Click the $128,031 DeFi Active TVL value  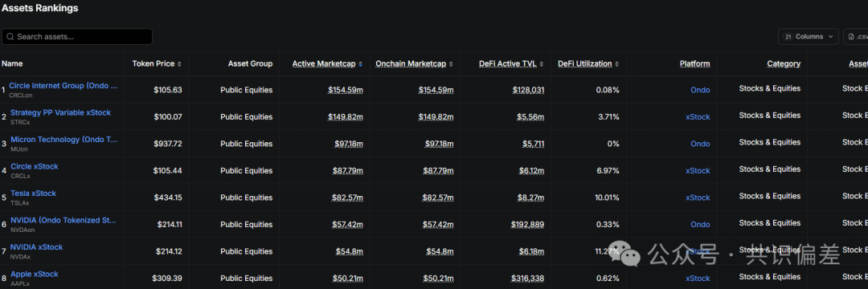528,90
